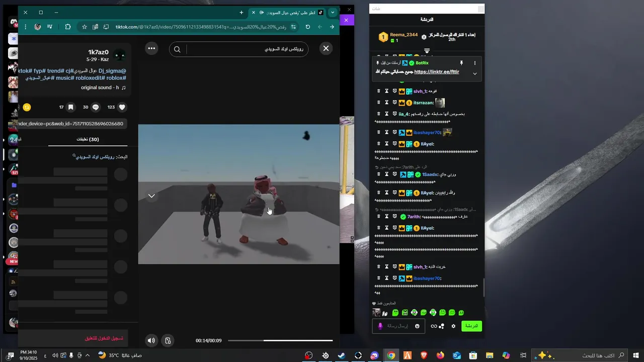Viewport: 644px width, 362px height.
Task: Click the login to comment link
Action: coord(104,338)
